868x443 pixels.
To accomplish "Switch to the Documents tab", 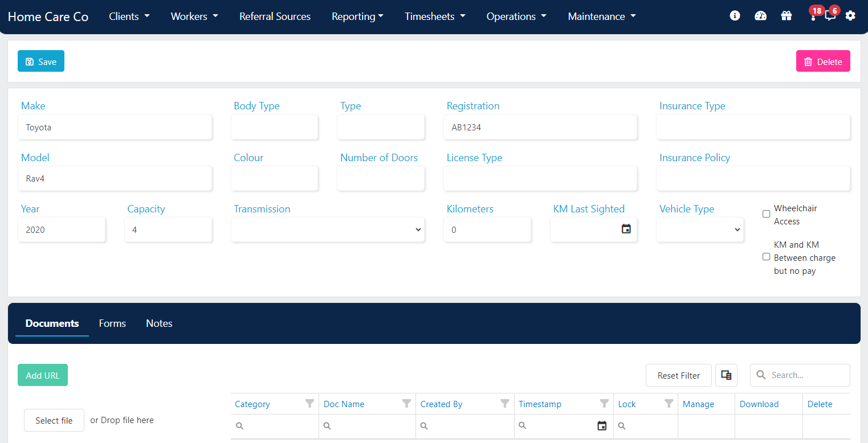I will click(x=52, y=323).
